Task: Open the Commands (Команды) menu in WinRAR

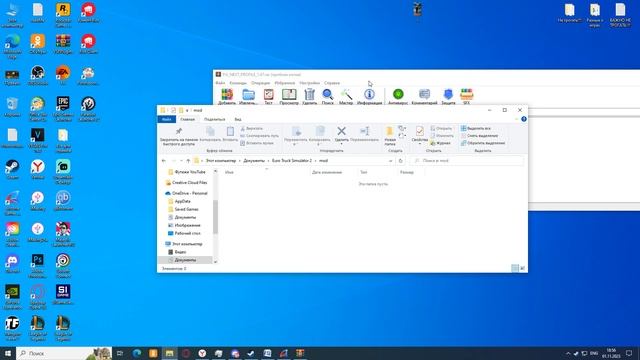Action: click(x=238, y=83)
